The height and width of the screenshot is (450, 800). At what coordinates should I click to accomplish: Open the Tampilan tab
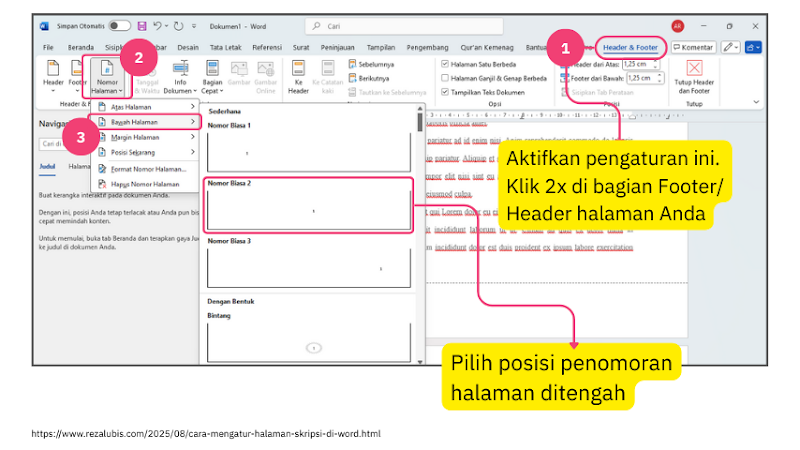tap(381, 47)
